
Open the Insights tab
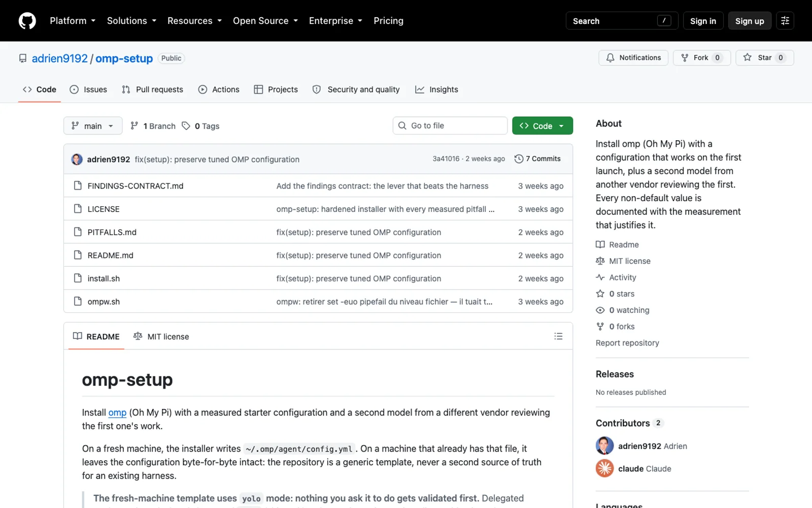coord(436,89)
